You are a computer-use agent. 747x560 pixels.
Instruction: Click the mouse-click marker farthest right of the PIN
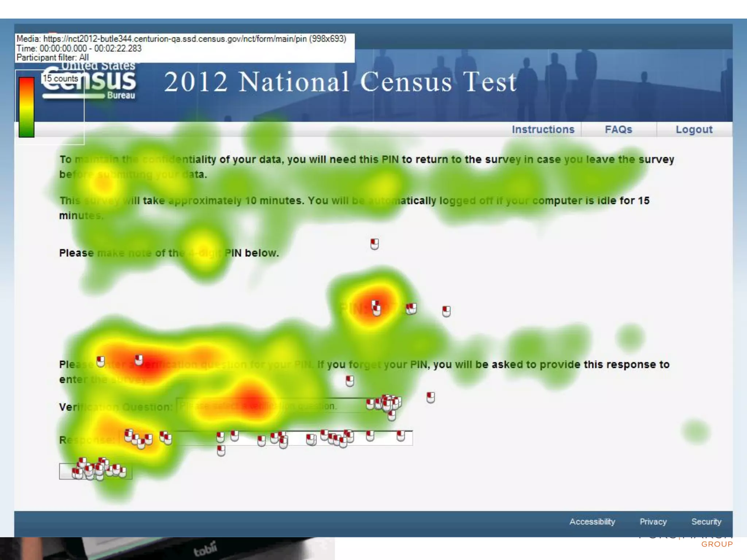[x=446, y=311]
